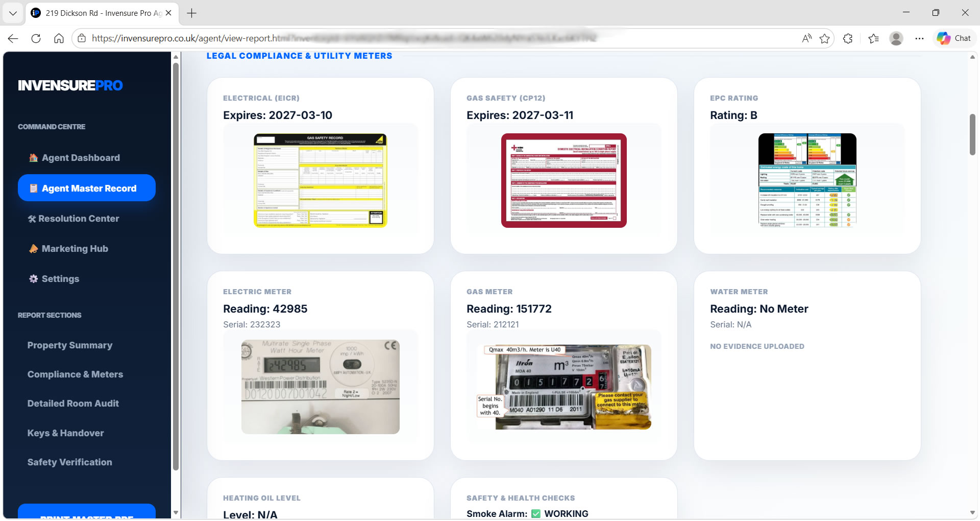The width and height of the screenshot is (980, 521).
Task: Click the sidebar scroll up arrow
Action: click(x=176, y=57)
